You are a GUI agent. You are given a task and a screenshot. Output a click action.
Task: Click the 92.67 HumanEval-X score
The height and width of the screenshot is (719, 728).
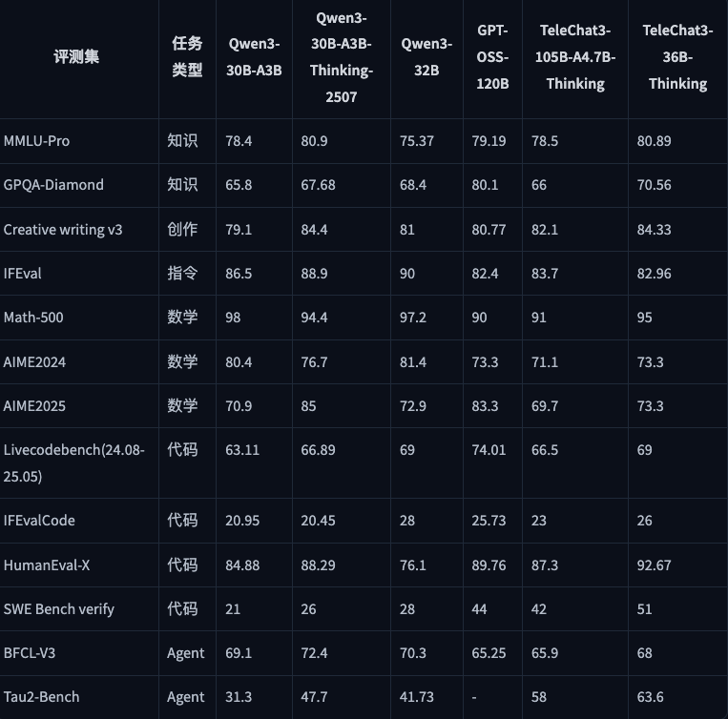coord(655,565)
